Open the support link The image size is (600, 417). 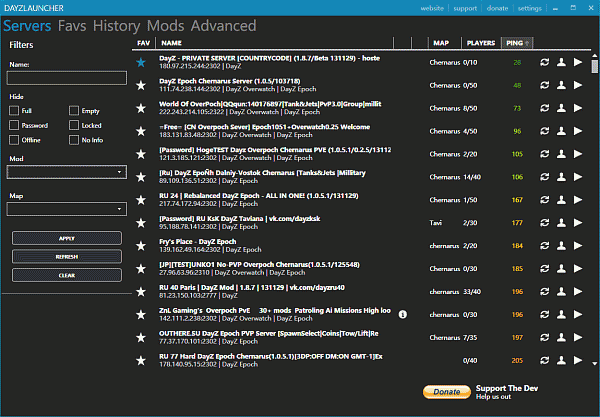coord(465,8)
